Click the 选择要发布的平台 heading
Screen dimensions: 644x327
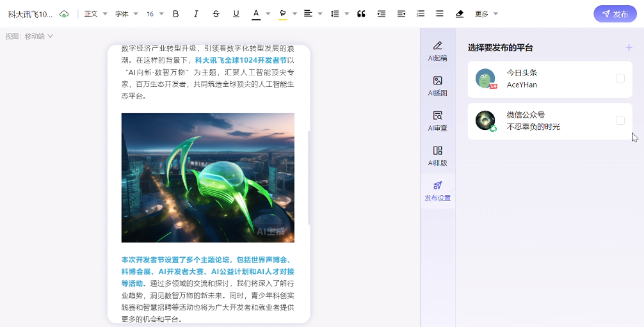500,47
